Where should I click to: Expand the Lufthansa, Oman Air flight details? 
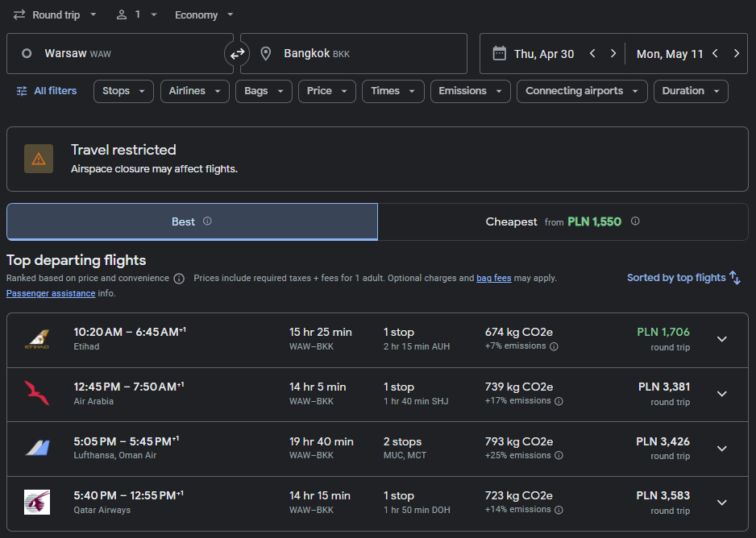[x=722, y=449]
